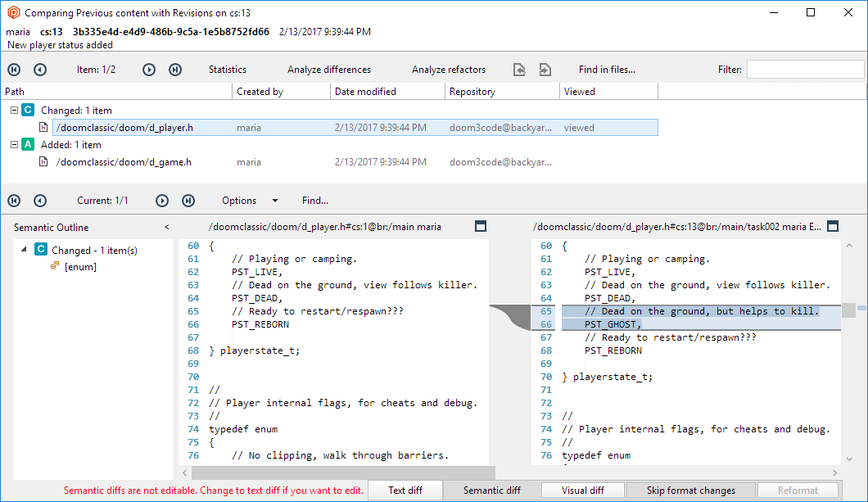Click the Added category A icon

click(x=28, y=144)
